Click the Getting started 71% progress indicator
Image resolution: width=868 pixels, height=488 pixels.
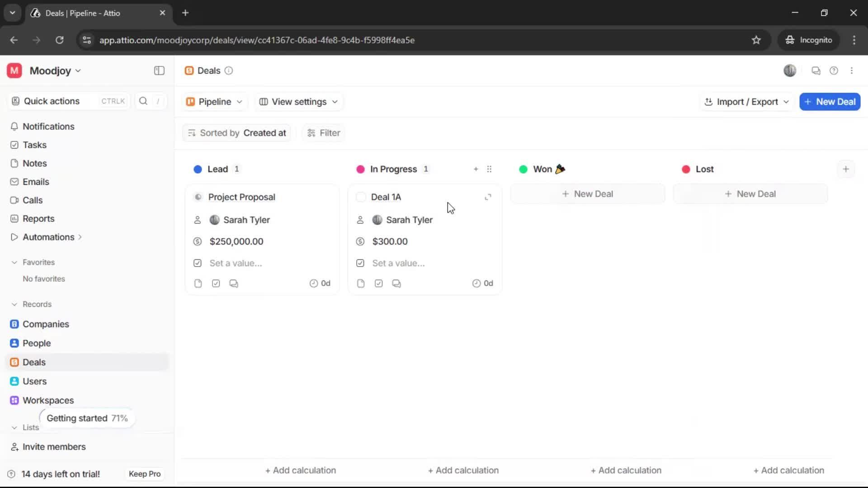(86, 418)
